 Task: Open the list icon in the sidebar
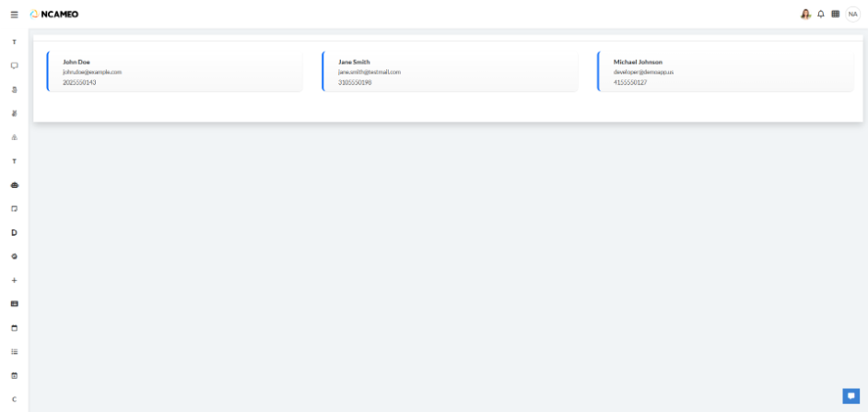pos(14,351)
